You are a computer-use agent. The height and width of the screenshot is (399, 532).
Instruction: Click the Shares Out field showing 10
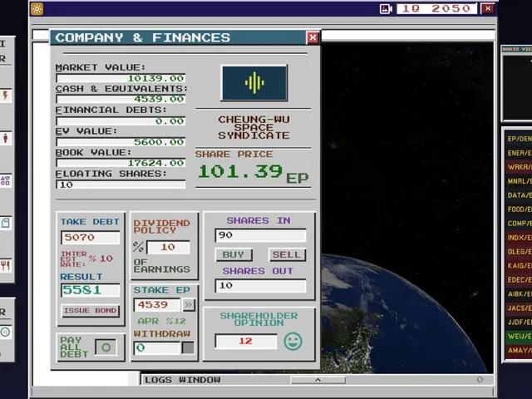260,285
